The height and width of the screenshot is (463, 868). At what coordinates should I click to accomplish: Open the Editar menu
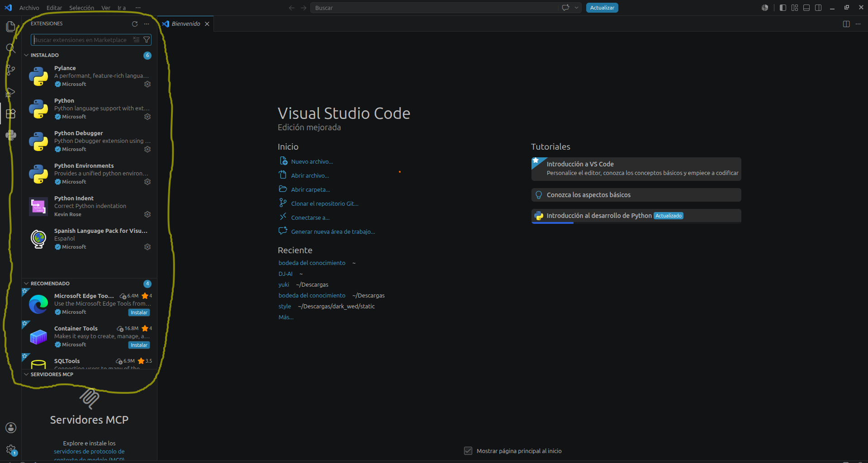[x=54, y=8]
